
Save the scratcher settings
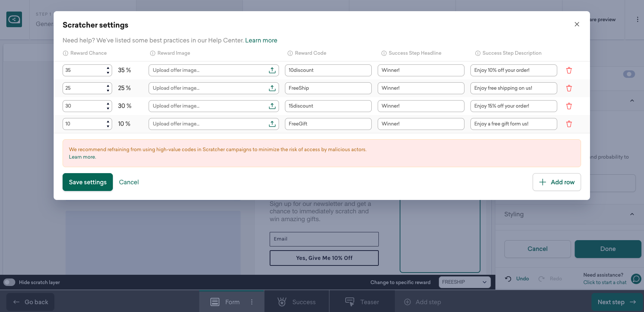pyautogui.click(x=88, y=182)
